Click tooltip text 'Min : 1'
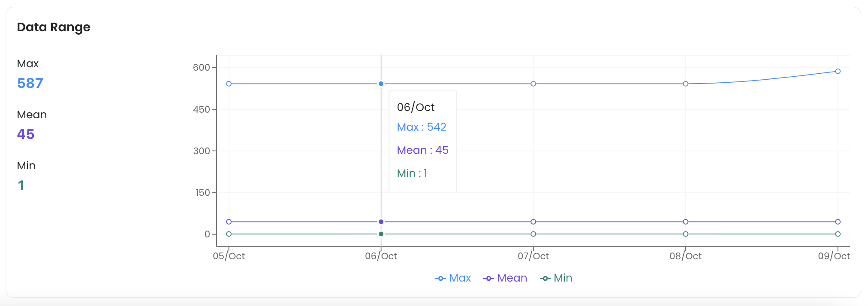The image size is (868, 306). pyautogui.click(x=412, y=174)
